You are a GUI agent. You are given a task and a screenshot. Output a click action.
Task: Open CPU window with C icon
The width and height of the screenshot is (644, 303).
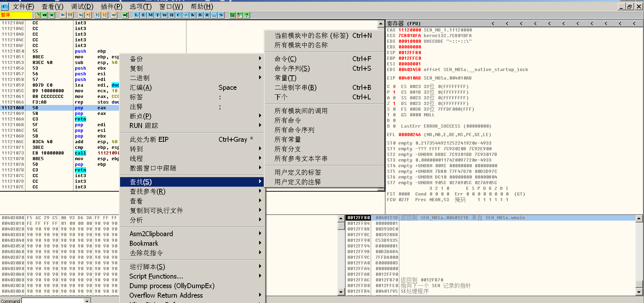tap(179, 15)
